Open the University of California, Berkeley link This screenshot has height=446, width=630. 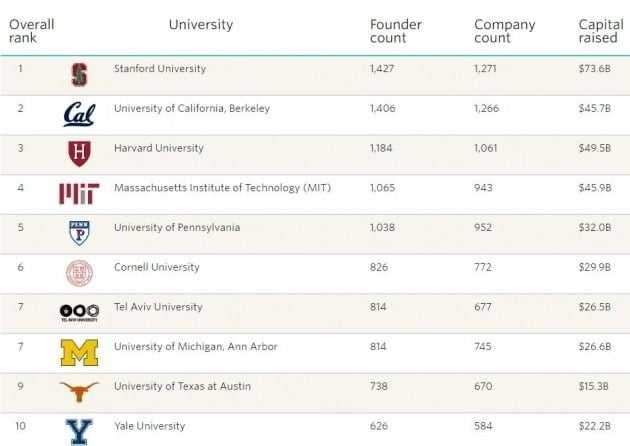point(192,108)
